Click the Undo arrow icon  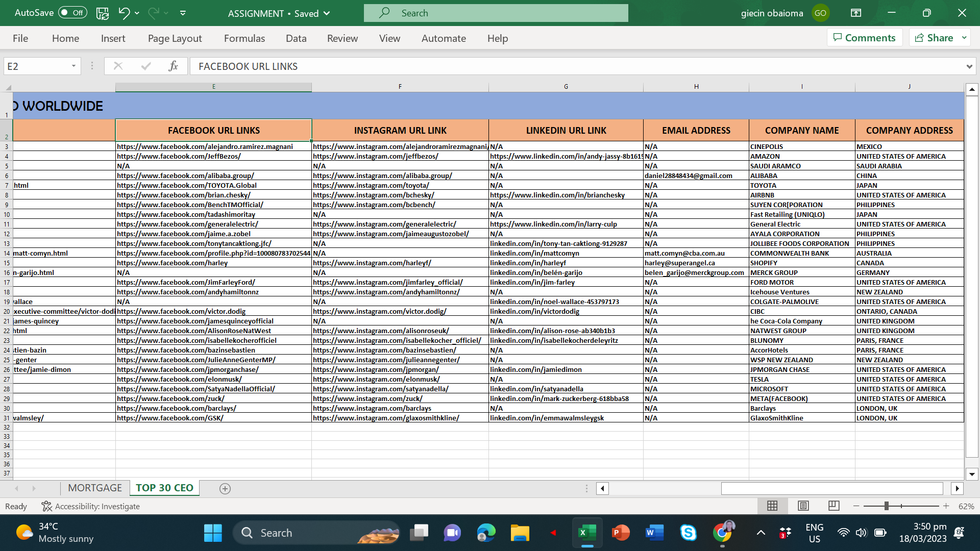[x=124, y=13]
